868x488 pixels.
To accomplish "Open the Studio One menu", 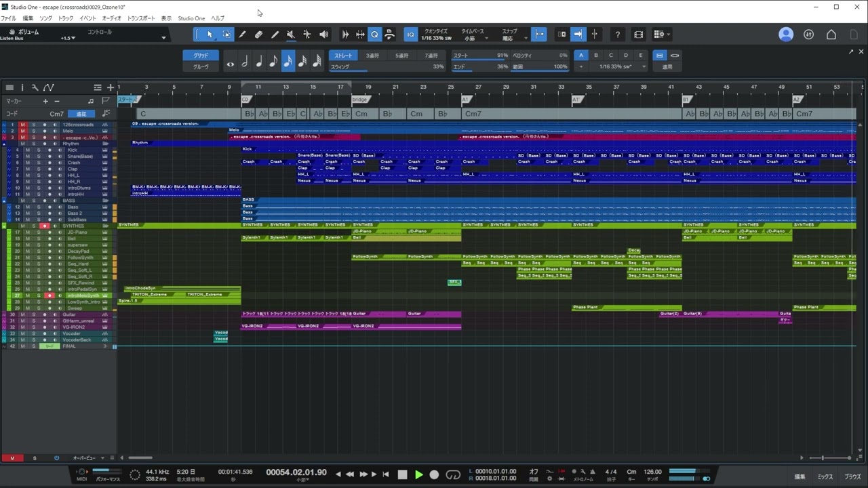I will (191, 18).
